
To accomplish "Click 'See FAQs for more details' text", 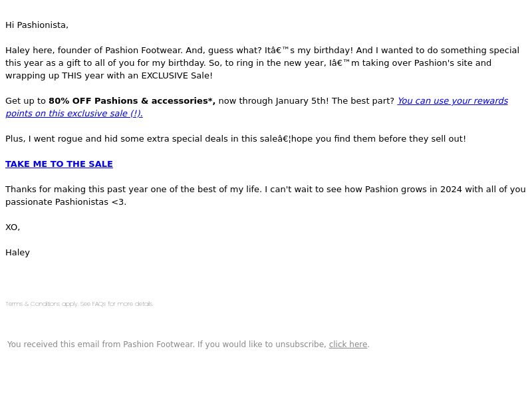I will click(116, 304).
